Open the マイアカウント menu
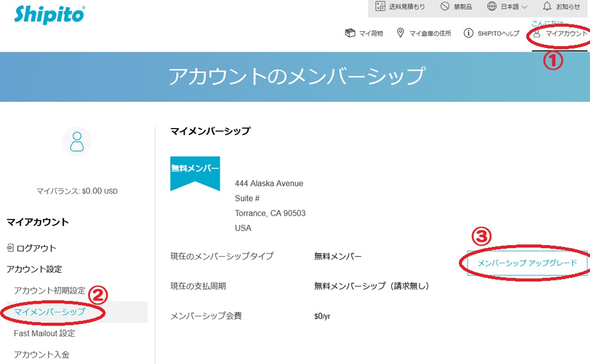 [x=566, y=33]
